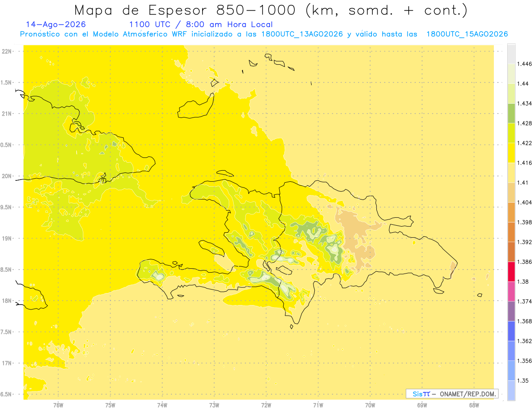The width and height of the screenshot is (532, 411).
Task: Click the blue legend swatch between 1.362 and 1.368
Action: pyautogui.click(x=511, y=331)
